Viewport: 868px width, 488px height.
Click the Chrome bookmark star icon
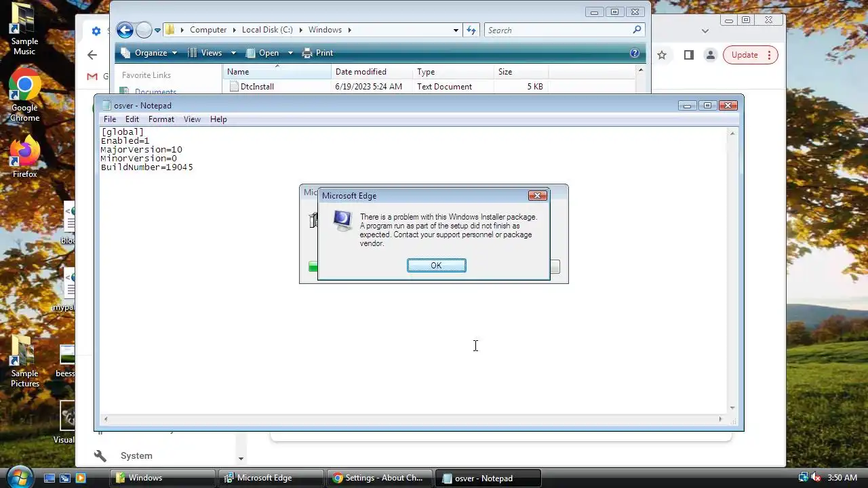click(x=662, y=55)
